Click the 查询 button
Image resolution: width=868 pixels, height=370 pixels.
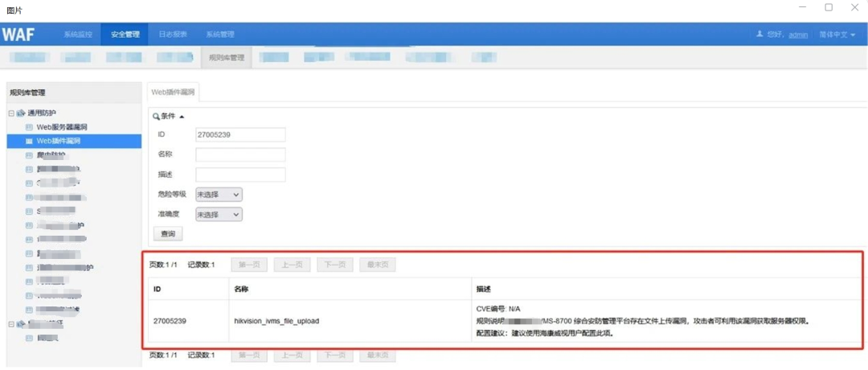tap(168, 234)
